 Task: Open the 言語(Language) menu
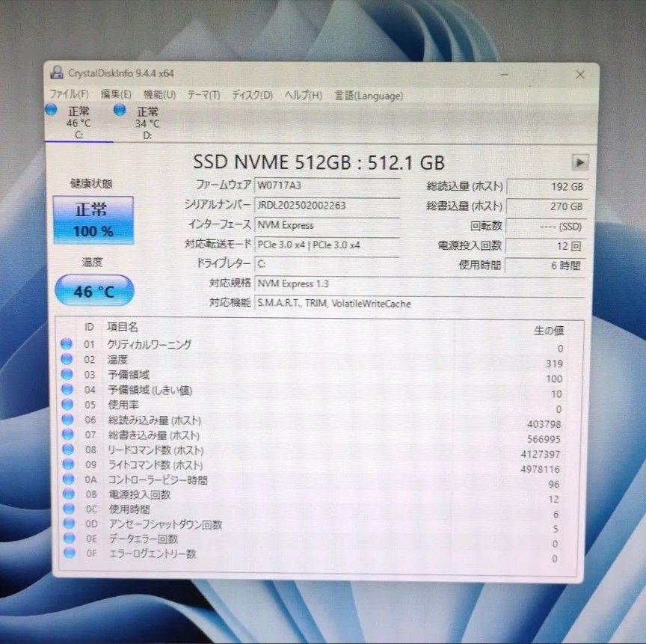point(369,96)
